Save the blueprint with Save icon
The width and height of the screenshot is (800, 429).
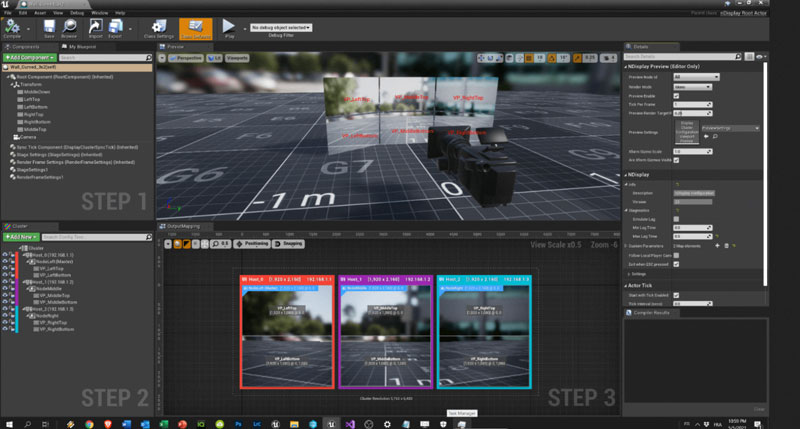(49, 28)
